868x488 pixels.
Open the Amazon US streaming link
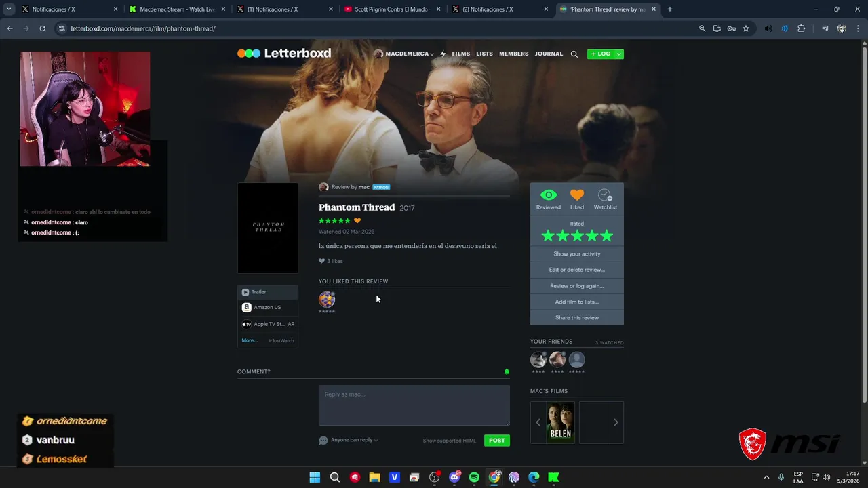click(268, 308)
